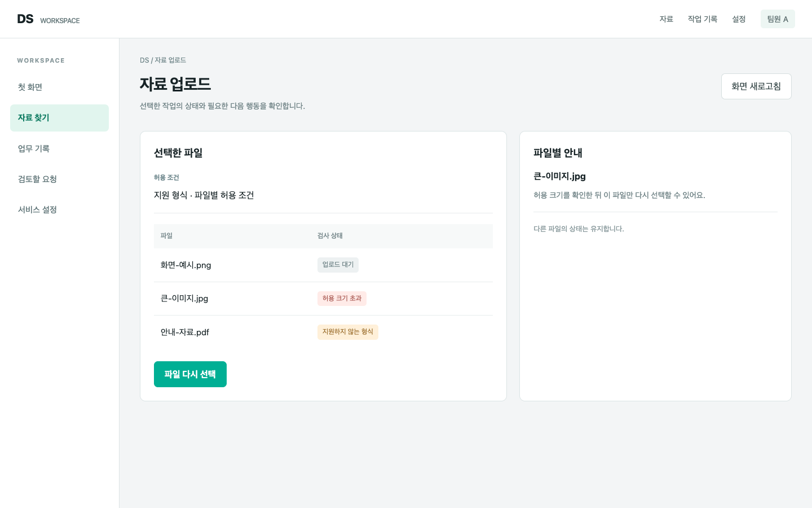Click the 파일 다시 선택 button
The width and height of the screenshot is (812, 508).
coord(190,374)
